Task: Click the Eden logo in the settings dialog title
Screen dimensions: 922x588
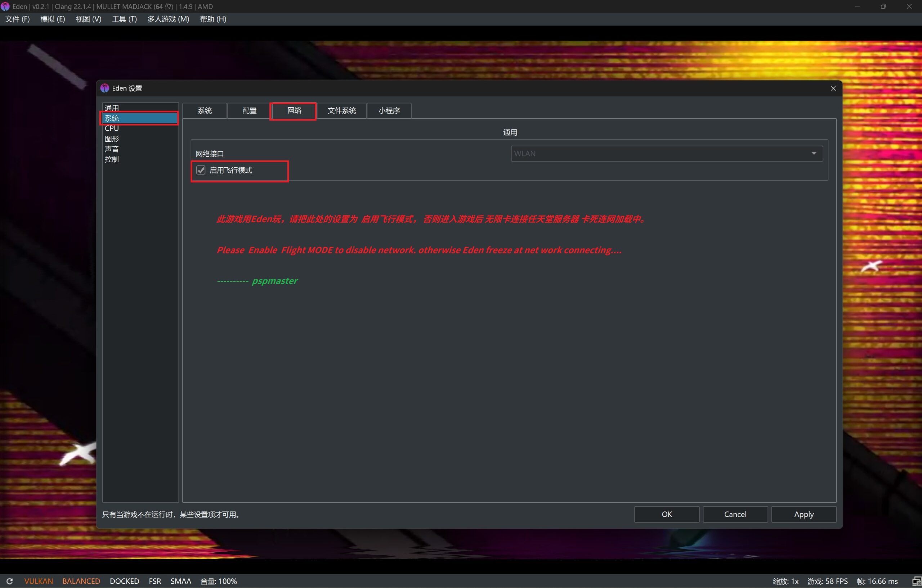Action: [104, 88]
